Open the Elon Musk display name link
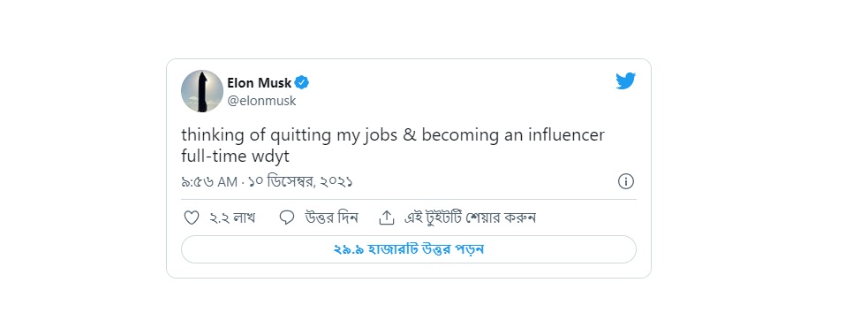 [259, 83]
